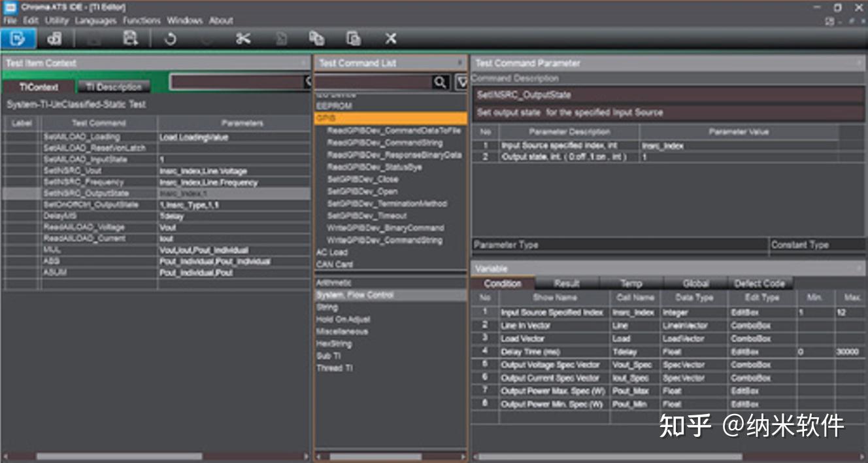Click the X delete icon in toolbar
The width and height of the screenshot is (868, 463).
[390, 39]
